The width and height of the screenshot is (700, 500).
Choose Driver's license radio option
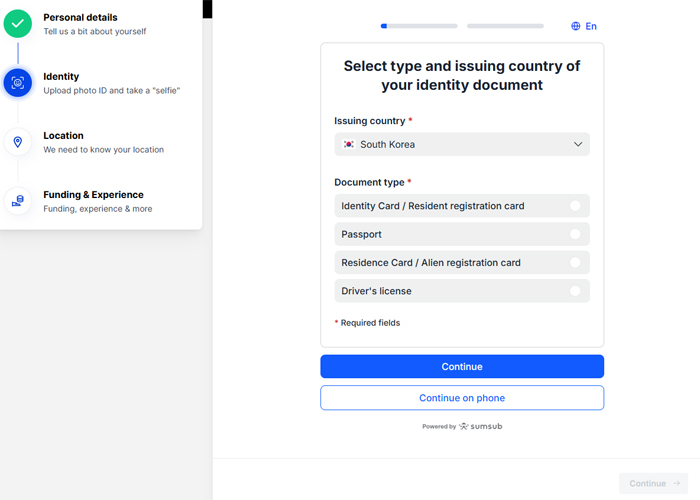(x=575, y=291)
